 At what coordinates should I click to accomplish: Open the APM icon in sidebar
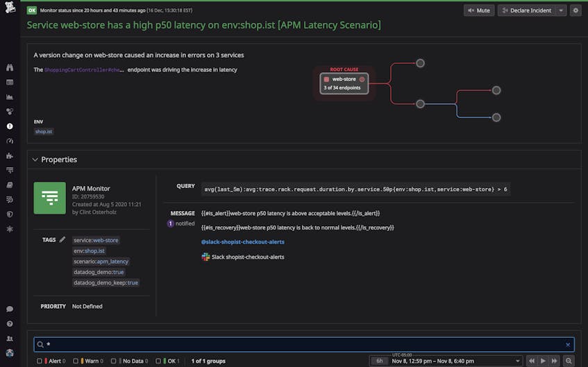click(10, 170)
